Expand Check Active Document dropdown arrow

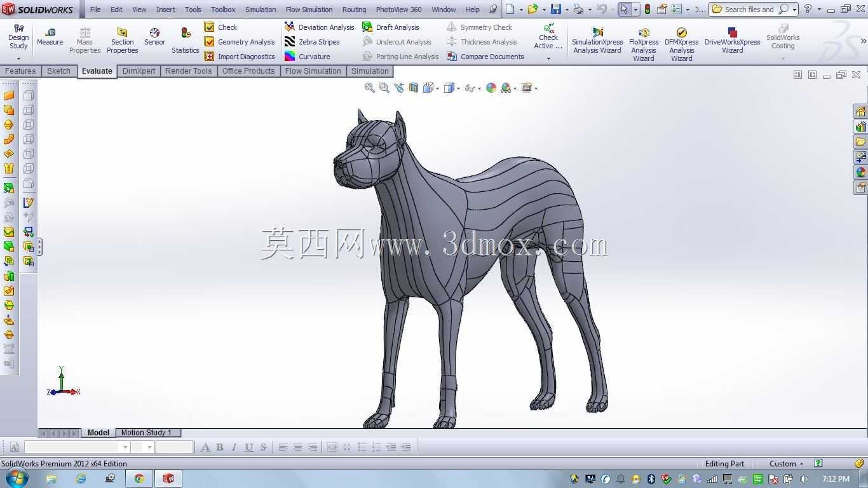(x=548, y=58)
